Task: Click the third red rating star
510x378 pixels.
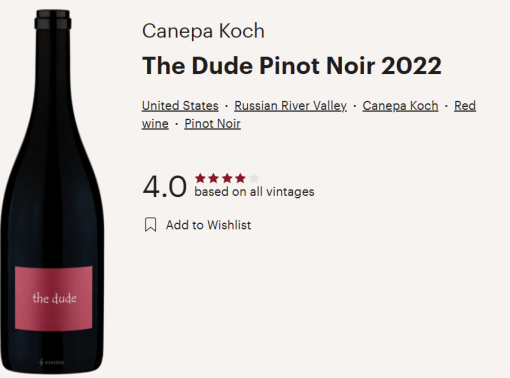Action: click(227, 178)
